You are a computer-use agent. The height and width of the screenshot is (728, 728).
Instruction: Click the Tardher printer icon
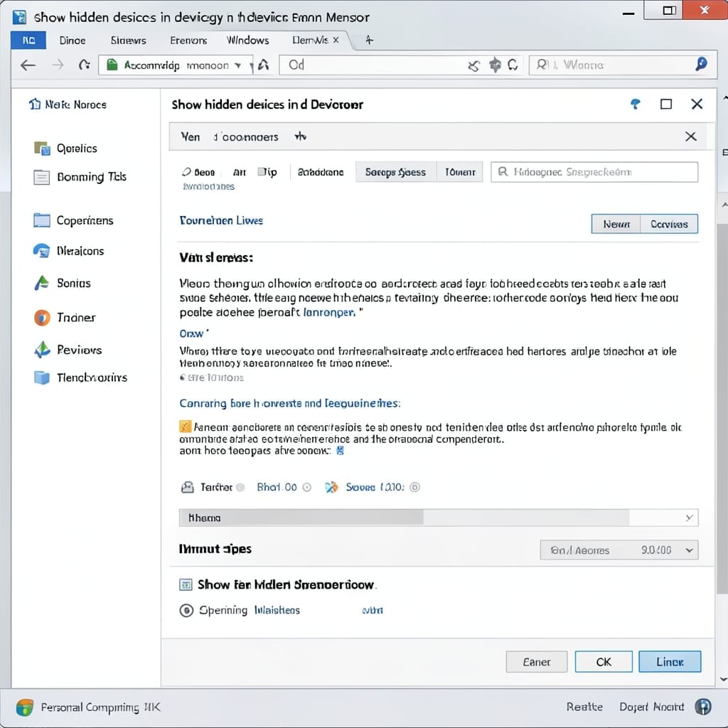[x=187, y=487]
